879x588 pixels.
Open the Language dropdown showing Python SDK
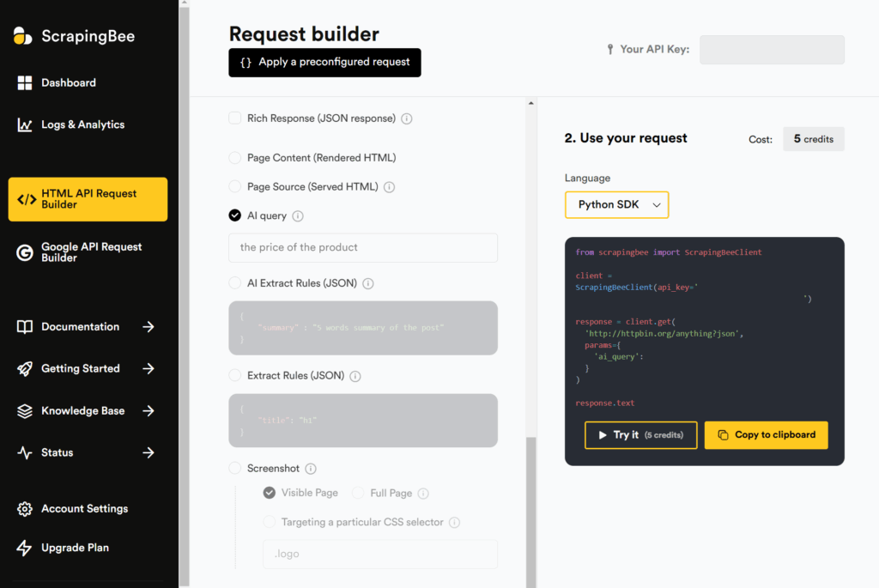coord(616,204)
